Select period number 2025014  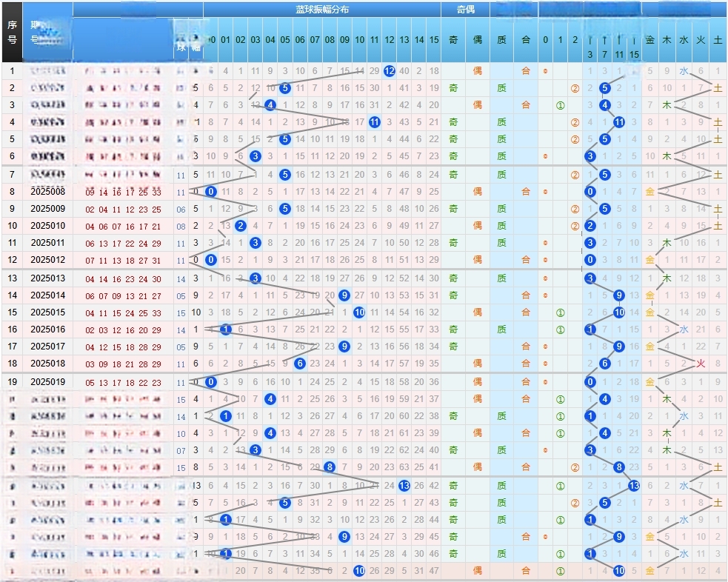pos(48,295)
